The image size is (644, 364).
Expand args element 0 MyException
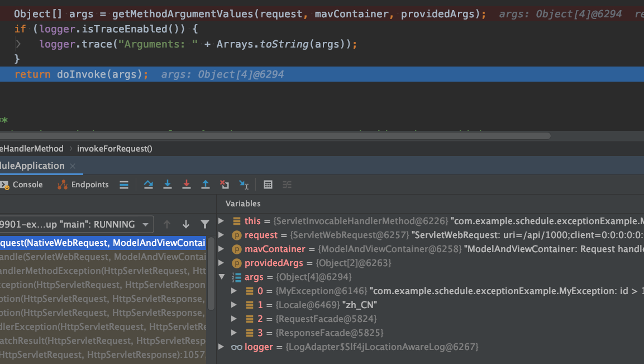[234, 291]
